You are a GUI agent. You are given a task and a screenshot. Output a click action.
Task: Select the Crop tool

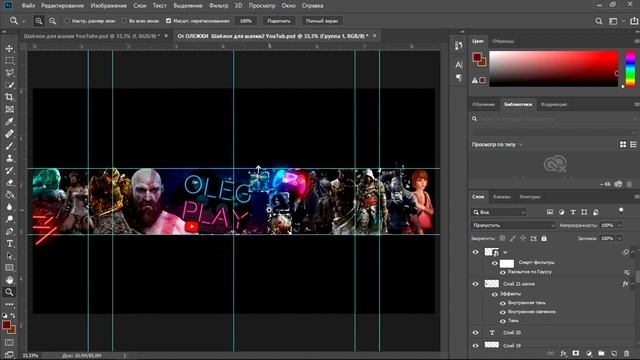point(9,97)
